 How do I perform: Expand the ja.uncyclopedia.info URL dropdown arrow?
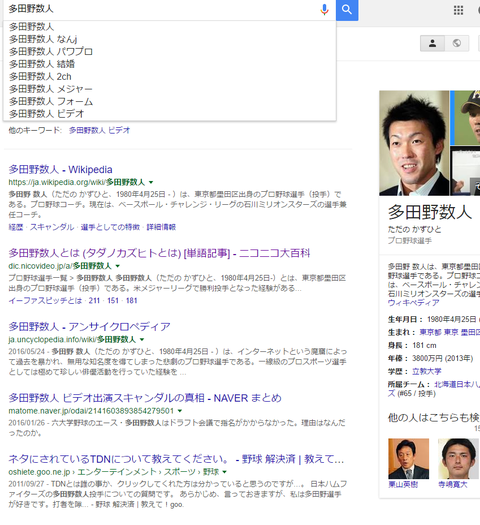[142, 340]
